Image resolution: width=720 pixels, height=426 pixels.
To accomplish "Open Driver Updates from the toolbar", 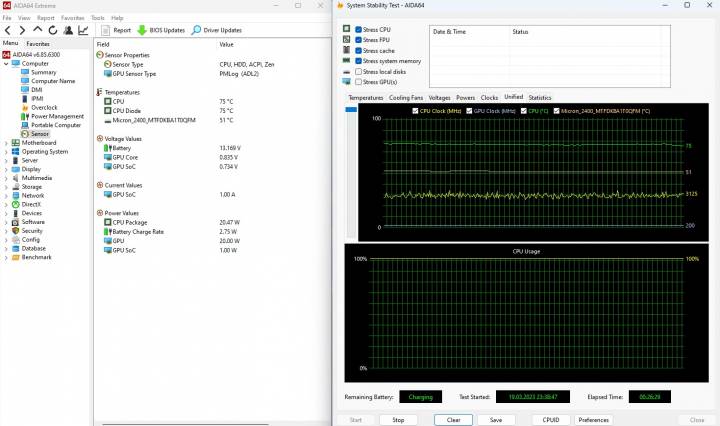I will [217, 30].
